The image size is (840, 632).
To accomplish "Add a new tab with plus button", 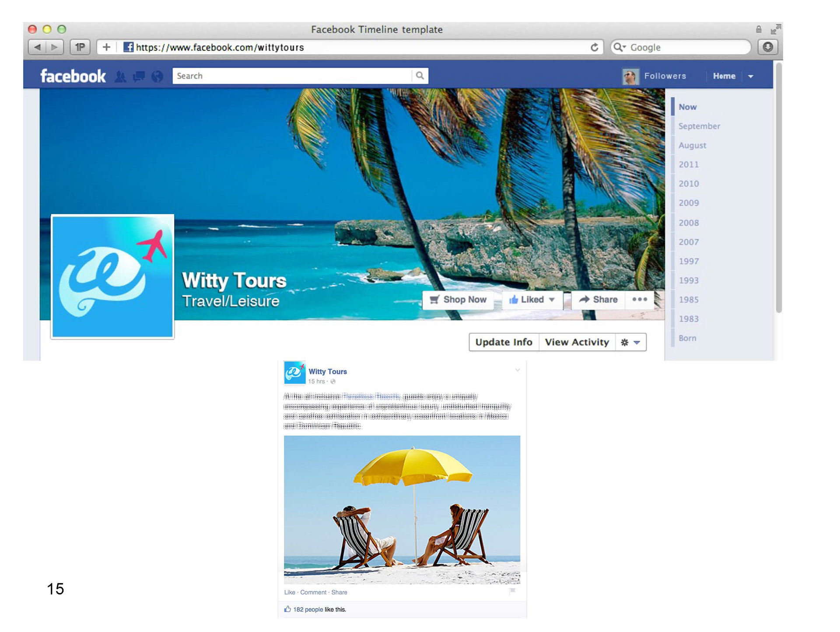I will click(x=106, y=47).
